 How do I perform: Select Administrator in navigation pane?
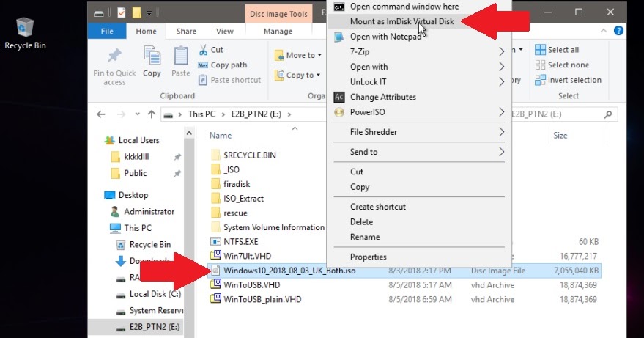click(143, 212)
